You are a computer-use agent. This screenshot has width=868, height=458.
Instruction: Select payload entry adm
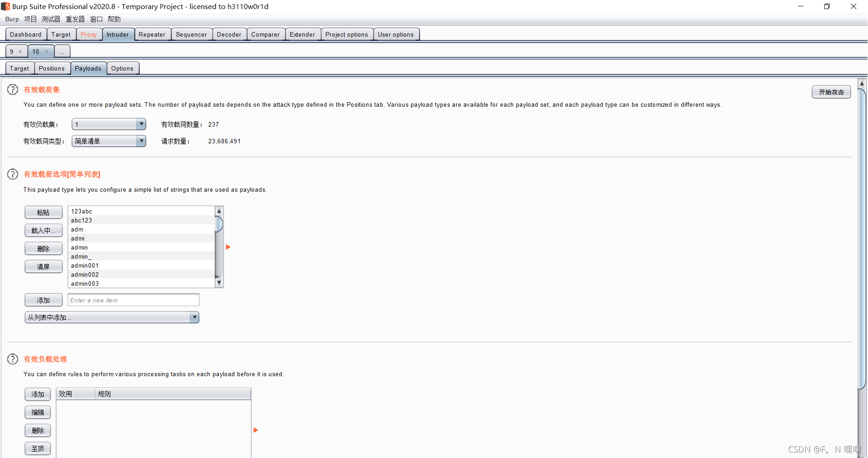[142, 229]
